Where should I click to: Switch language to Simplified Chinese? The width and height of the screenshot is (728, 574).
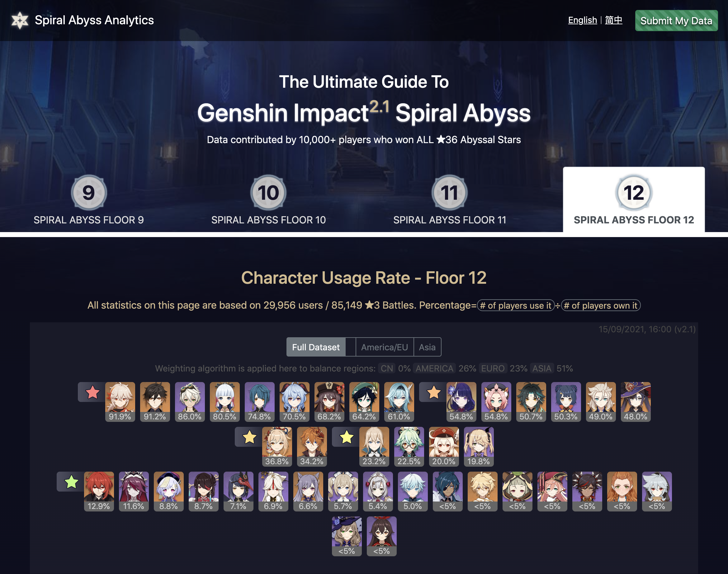[x=613, y=20]
